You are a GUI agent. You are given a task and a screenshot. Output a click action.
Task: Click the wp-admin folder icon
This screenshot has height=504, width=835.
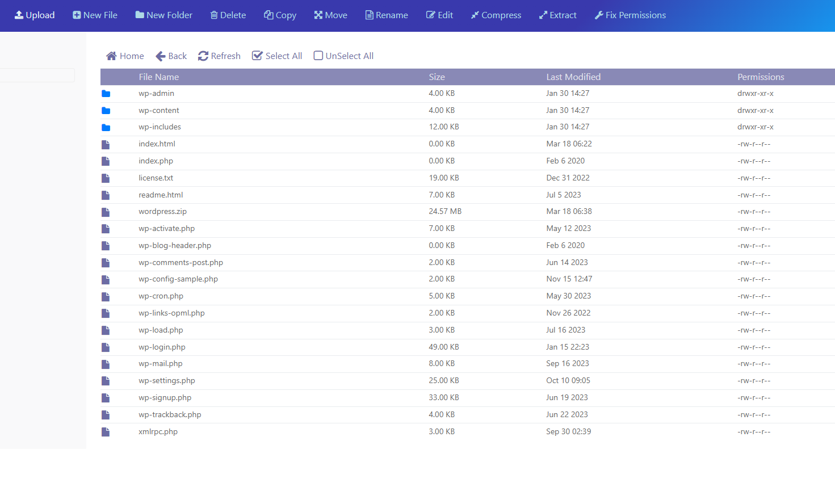[106, 94]
